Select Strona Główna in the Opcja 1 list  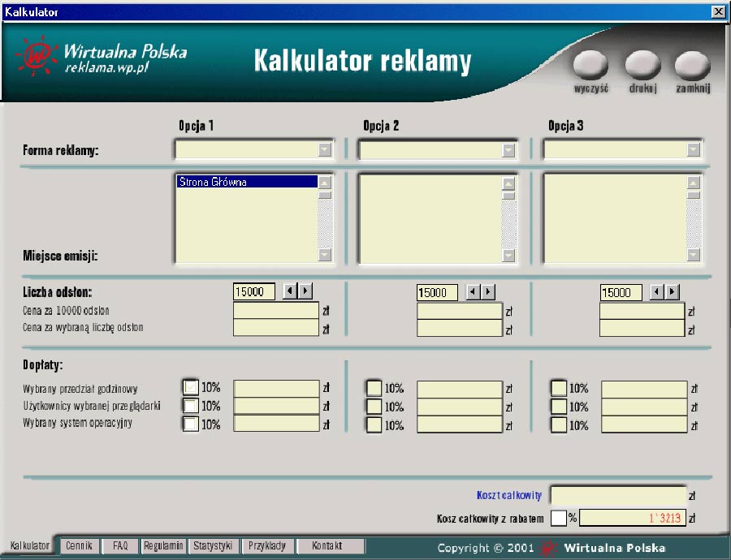point(247,182)
